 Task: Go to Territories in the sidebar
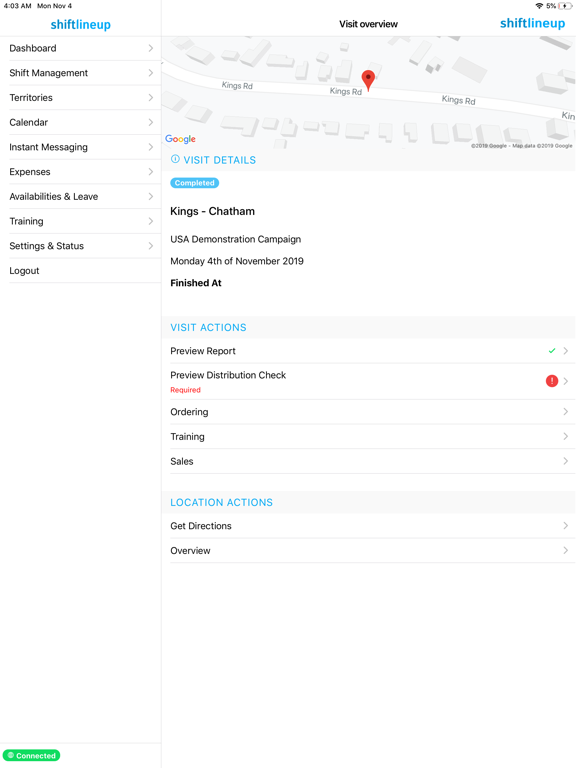[81, 97]
